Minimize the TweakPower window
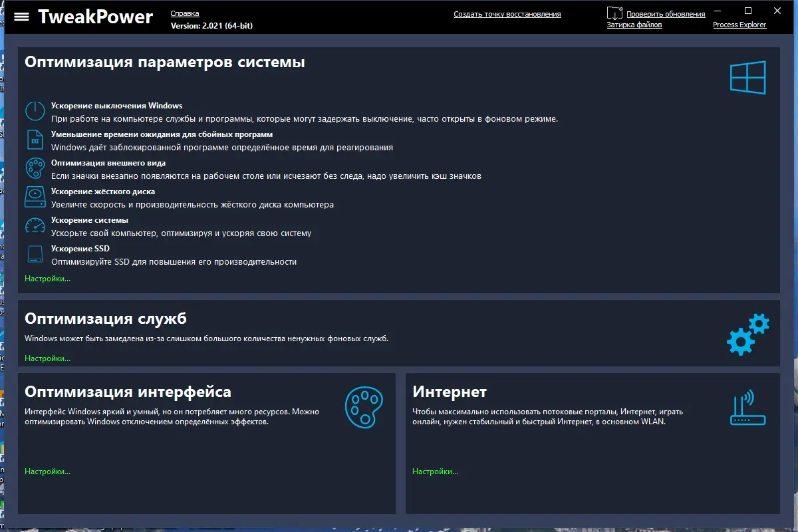798x532 pixels. click(718, 11)
